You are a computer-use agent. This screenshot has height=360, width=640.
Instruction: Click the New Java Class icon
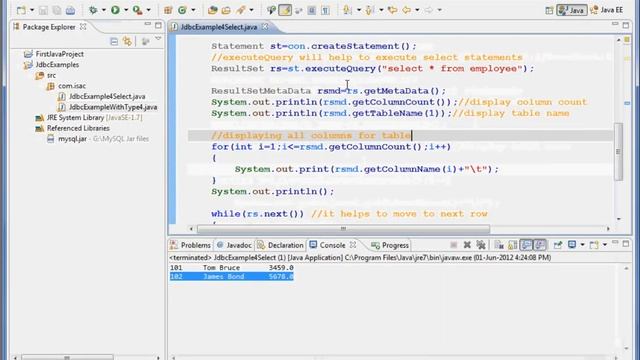182,10
